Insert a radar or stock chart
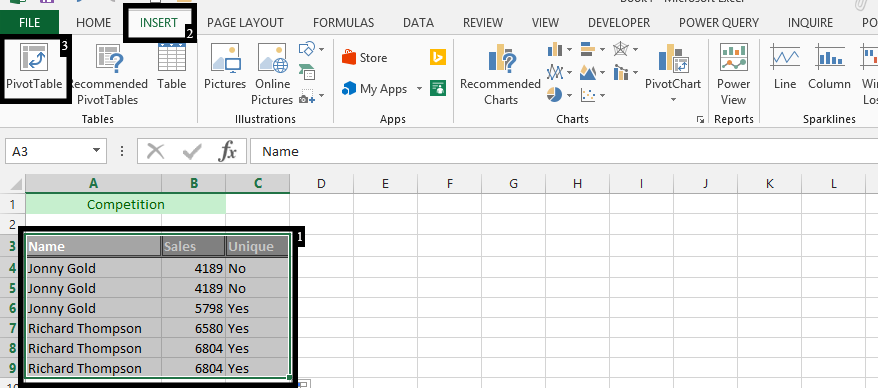This screenshot has height=388, width=878. 621,49
